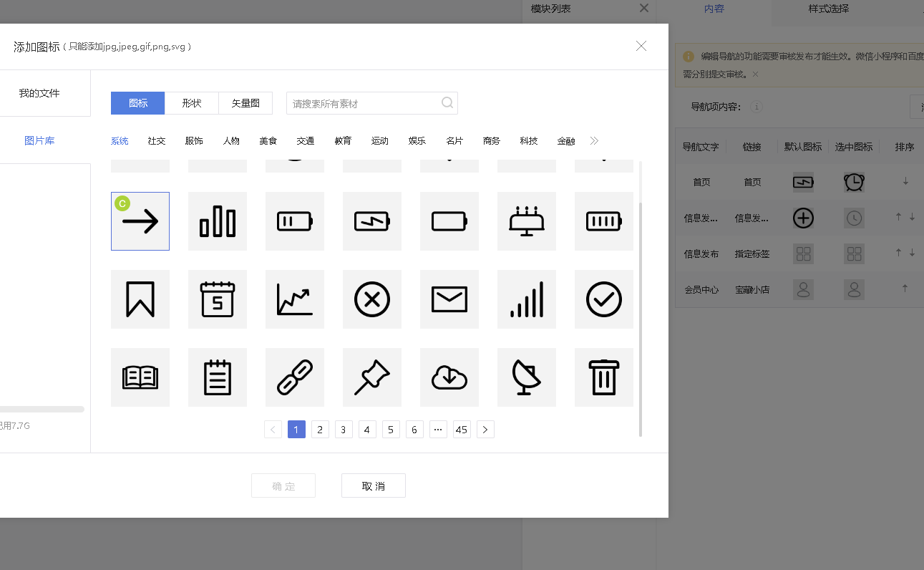
Task: Pick the signal bars icon
Action: pyautogui.click(x=527, y=299)
